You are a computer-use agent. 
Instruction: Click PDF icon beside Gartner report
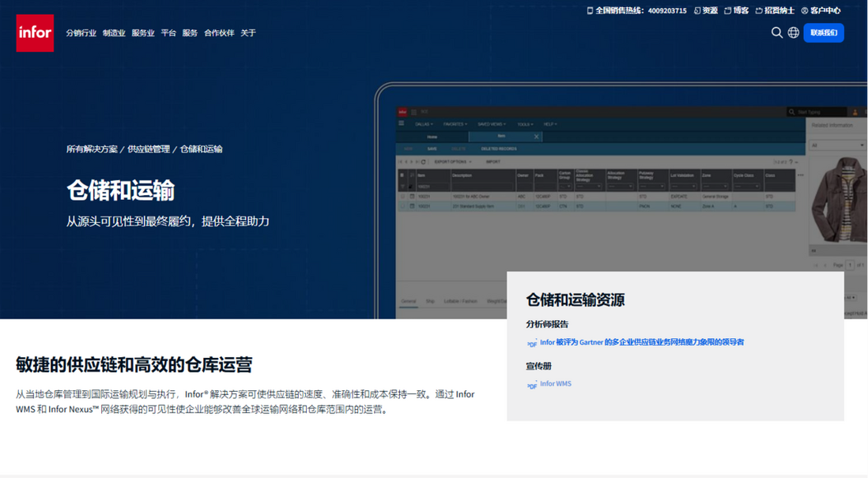(x=531, y=344)
